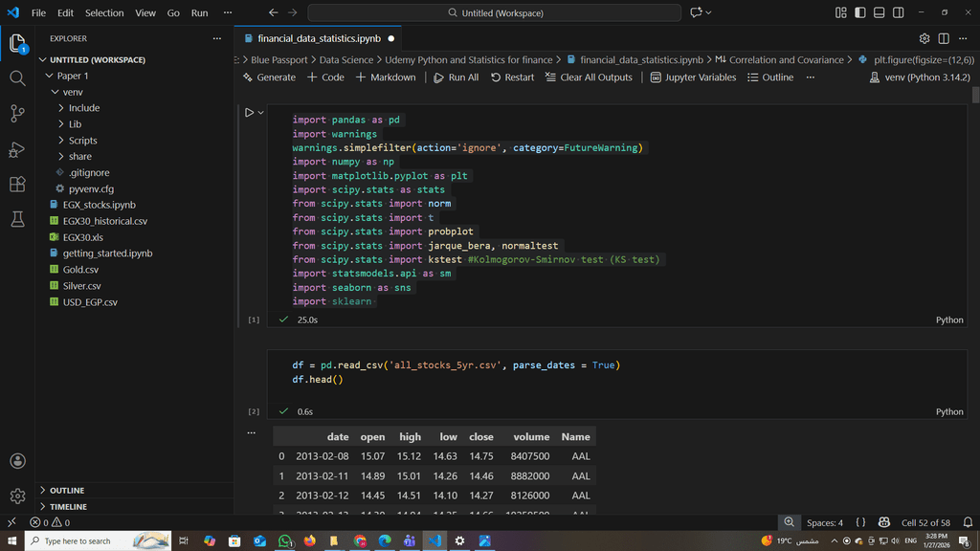Open WhatsApp from the Windows taskbar
Image resolution: width=980 pixels, height=551 pixels.
284,541
